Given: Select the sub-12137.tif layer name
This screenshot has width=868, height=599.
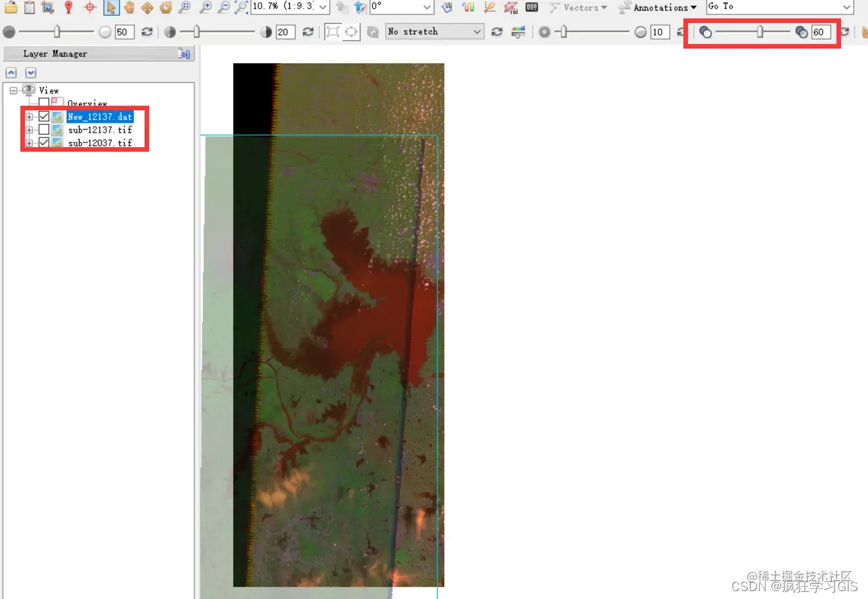Looking at the screenshot, I should click(100, 129).
